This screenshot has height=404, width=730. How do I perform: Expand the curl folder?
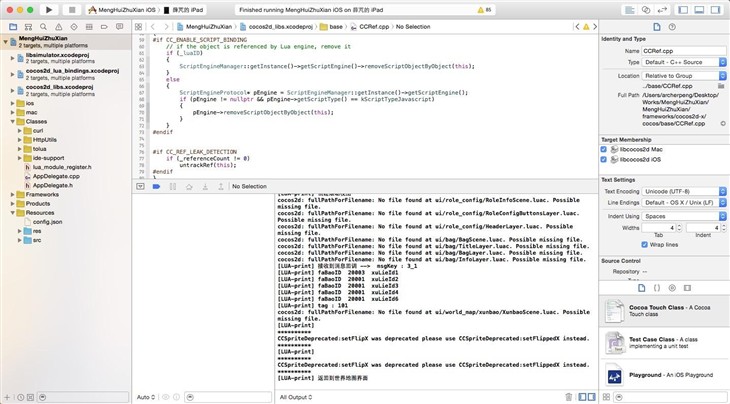pyautogui.click(x=20, y=131)
